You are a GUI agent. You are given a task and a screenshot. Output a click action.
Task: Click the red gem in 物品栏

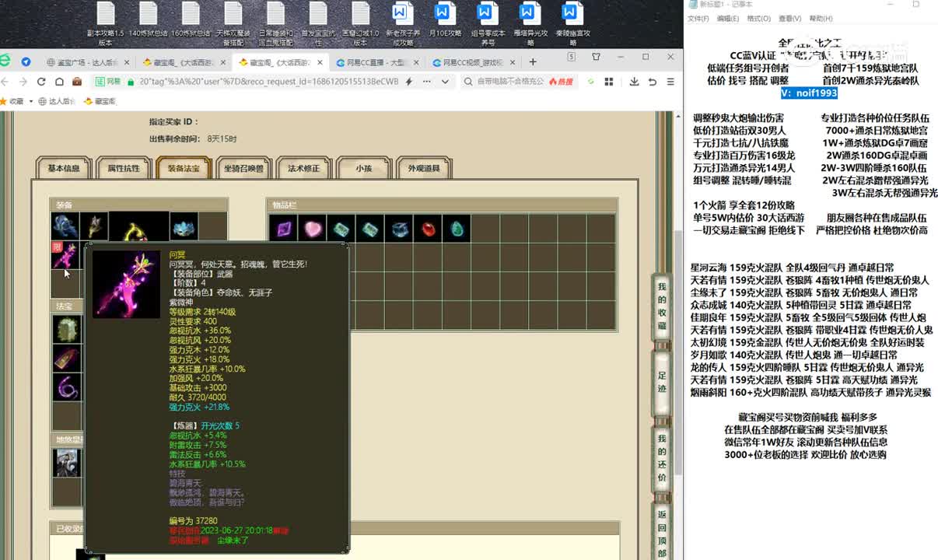tap(429, 229)
